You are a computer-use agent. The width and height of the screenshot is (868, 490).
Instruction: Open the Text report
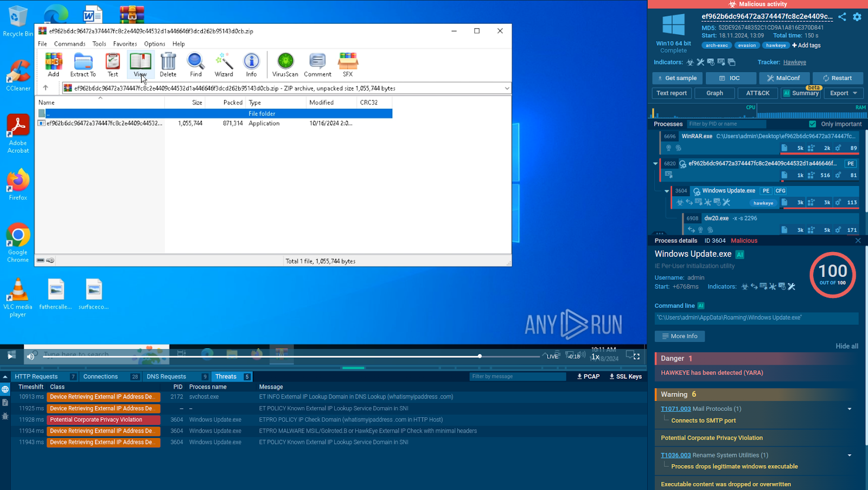tap(672, 93)
